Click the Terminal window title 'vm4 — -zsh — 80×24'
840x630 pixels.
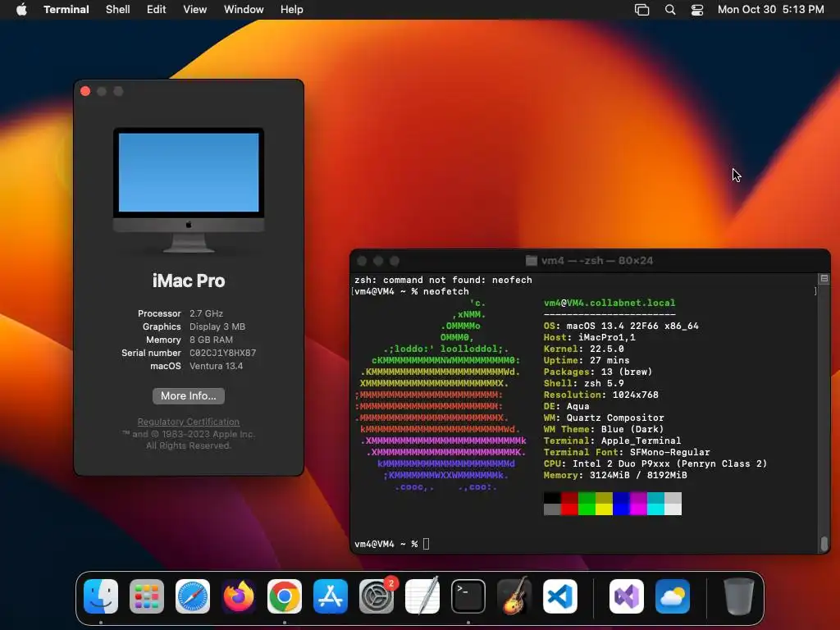tap(597, 261)
